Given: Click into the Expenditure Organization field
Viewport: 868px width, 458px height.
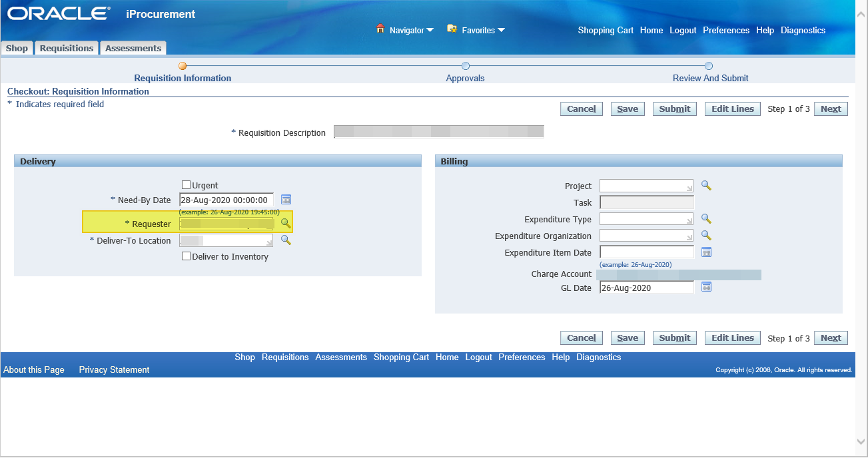Looking at the screenshot, I should point(646,236).
